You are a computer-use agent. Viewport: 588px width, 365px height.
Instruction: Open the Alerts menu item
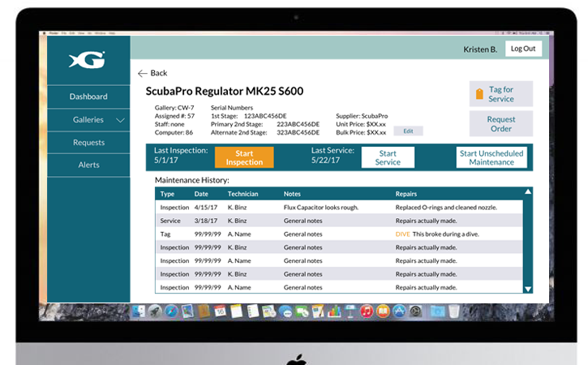(88, 165)
